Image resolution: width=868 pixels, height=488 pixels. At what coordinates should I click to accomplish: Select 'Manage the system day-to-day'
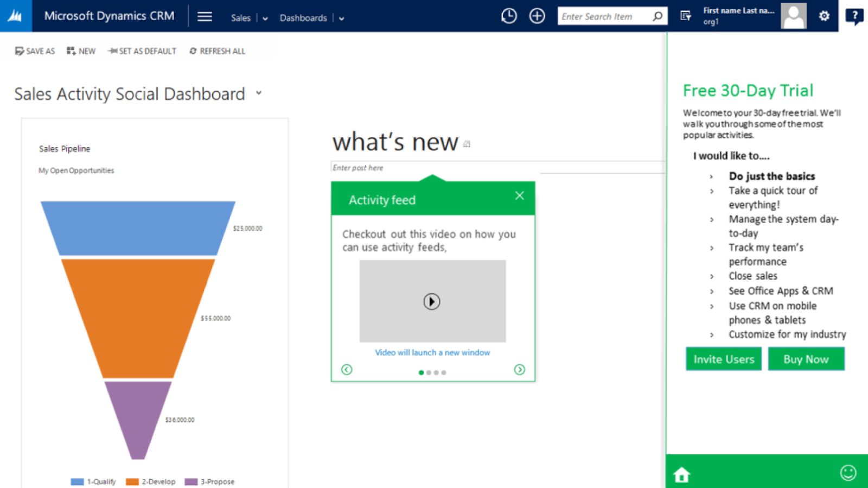(x=783, y=226)
